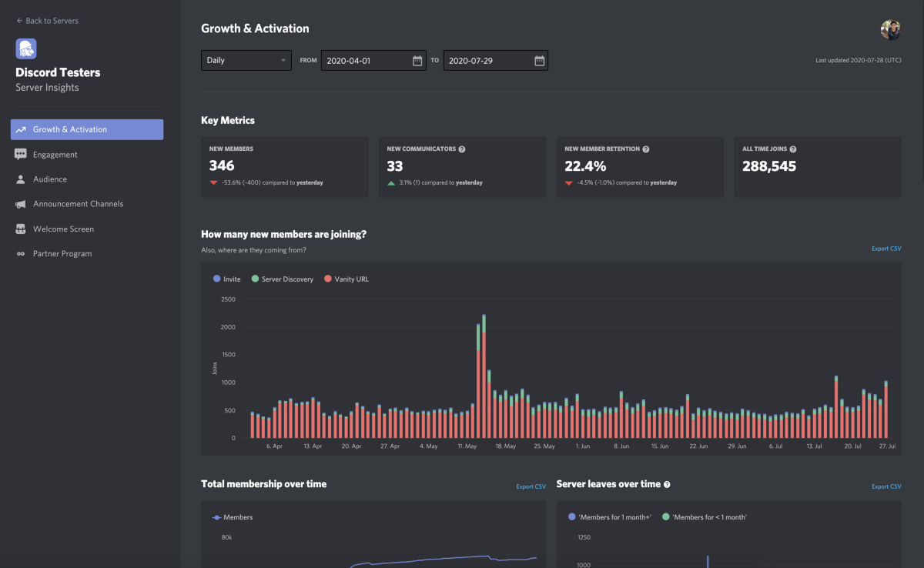Select the Welcome Screen icon in sidebar

22,229
